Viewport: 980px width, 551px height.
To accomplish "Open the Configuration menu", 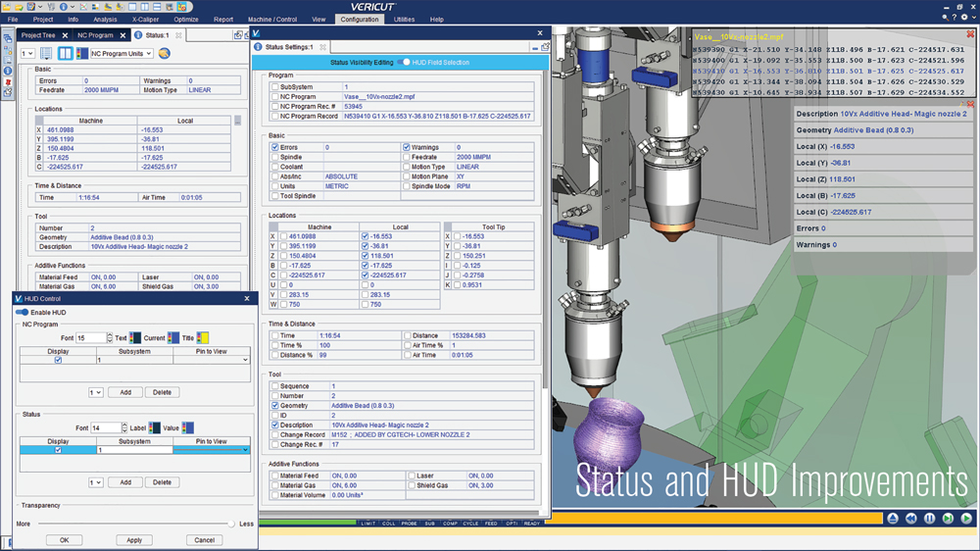I will click(x=360, y=20).
